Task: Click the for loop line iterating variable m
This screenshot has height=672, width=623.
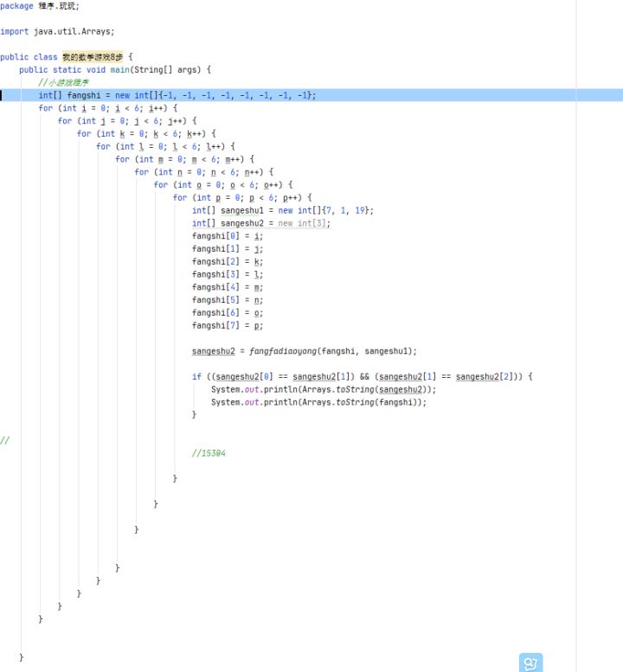Action: pyautogui.click(x=183, y=159)
